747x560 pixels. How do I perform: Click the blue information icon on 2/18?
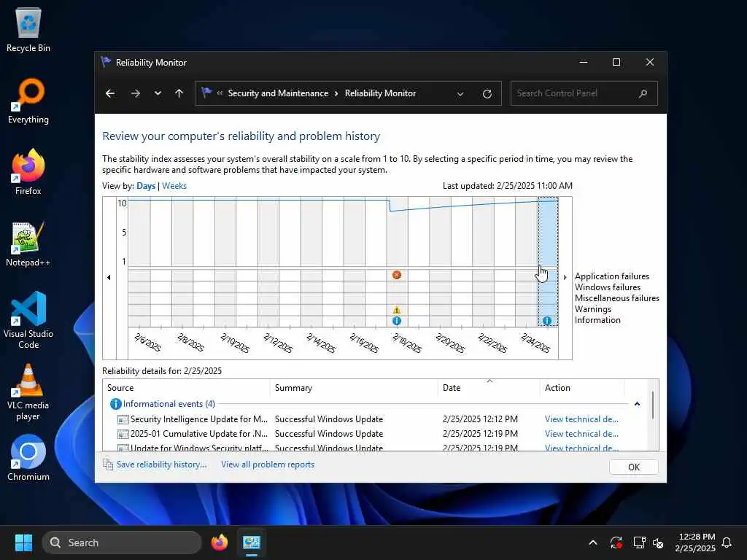tap(396, 321)
